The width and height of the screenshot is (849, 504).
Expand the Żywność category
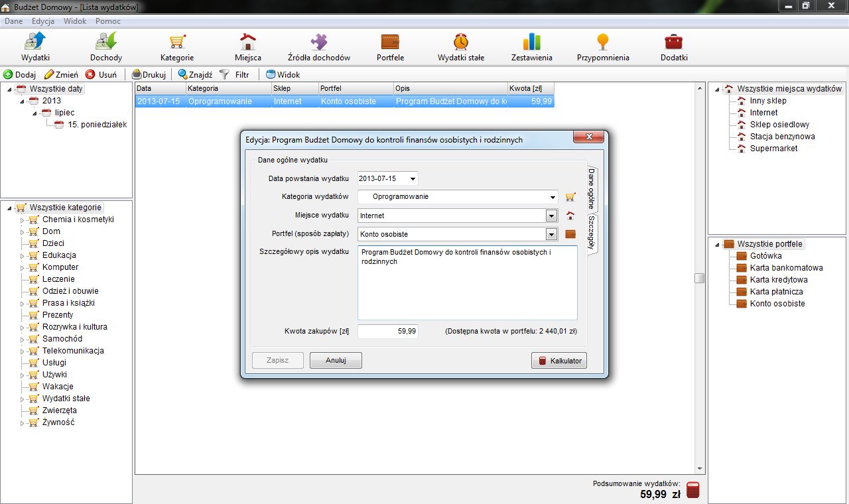(x=23, y=423)
